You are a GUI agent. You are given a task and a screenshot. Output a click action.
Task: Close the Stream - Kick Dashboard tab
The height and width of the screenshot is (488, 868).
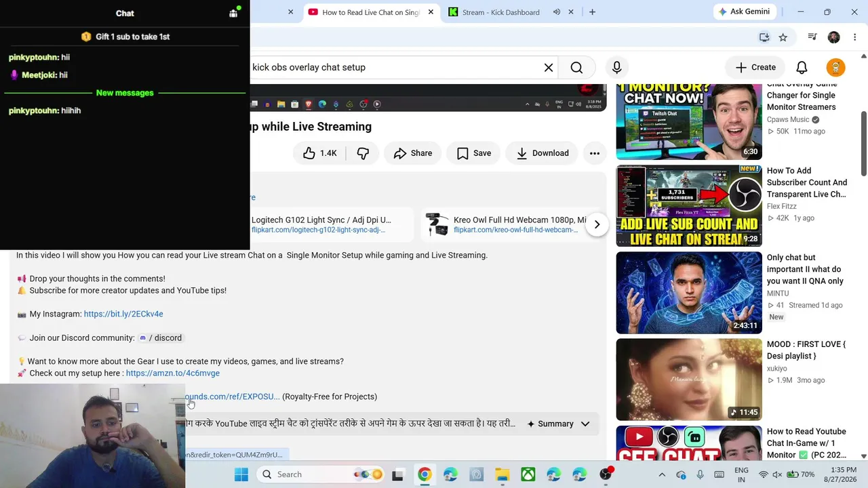point(571,12)
